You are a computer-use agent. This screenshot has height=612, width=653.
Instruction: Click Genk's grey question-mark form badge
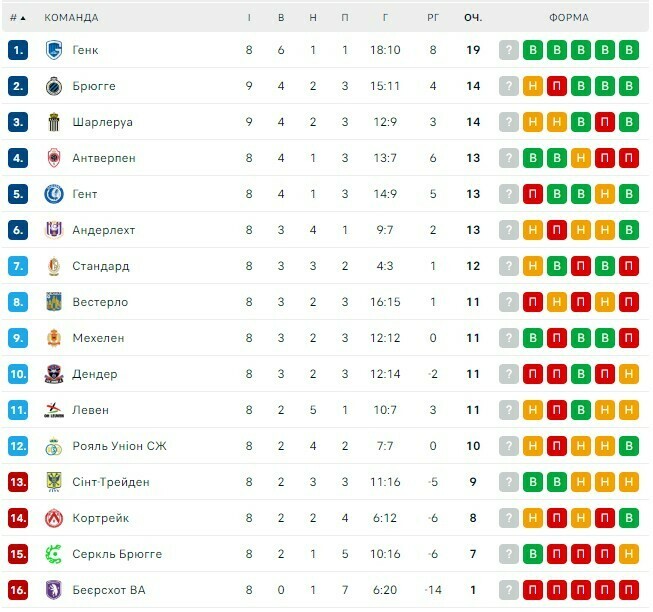click(x=509, y=50)
